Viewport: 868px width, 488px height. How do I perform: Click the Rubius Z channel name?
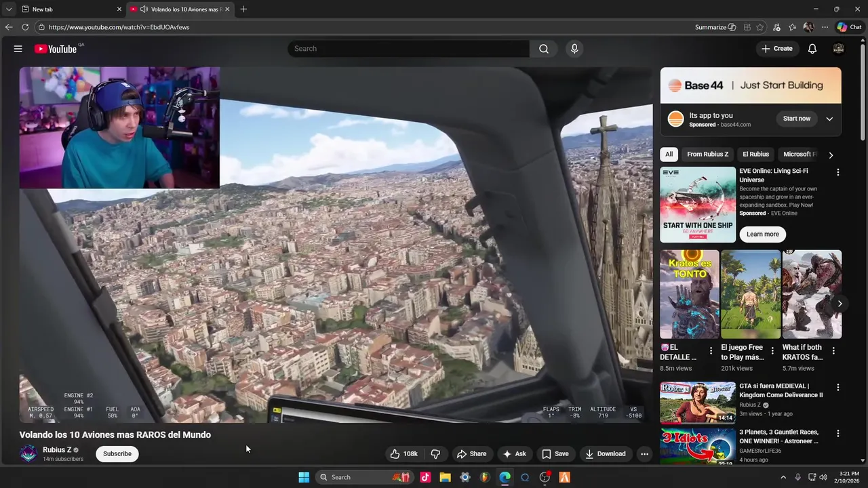pos(57,450)
